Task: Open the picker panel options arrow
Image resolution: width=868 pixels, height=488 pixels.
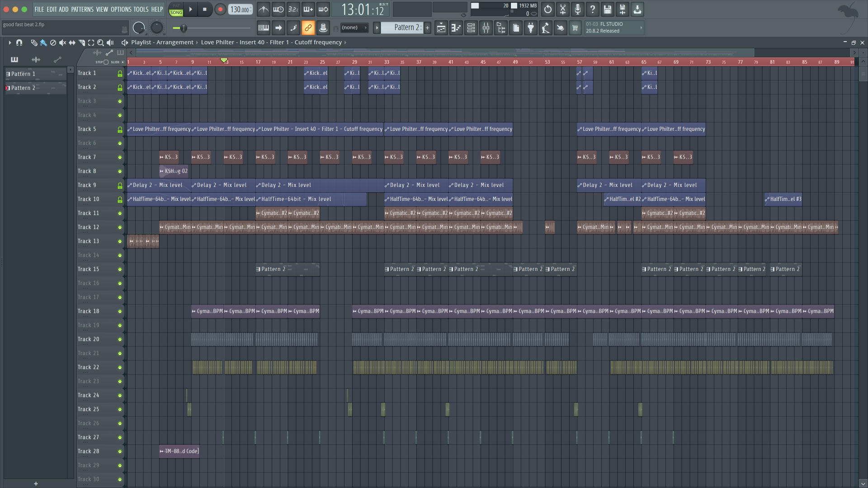Action: pyautogui.click(x=70, y=70)
